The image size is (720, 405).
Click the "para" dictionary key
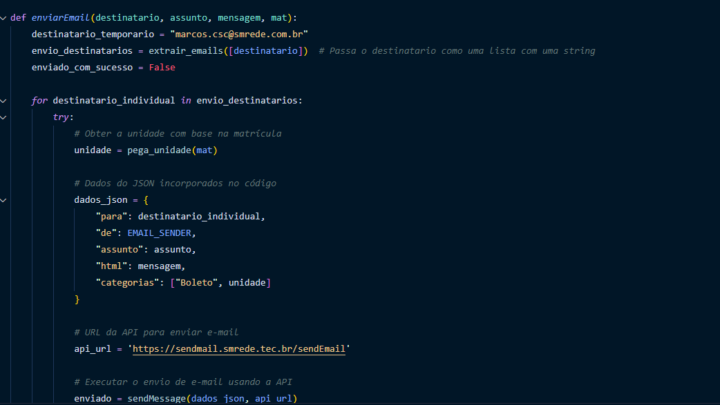click(111, 216)
